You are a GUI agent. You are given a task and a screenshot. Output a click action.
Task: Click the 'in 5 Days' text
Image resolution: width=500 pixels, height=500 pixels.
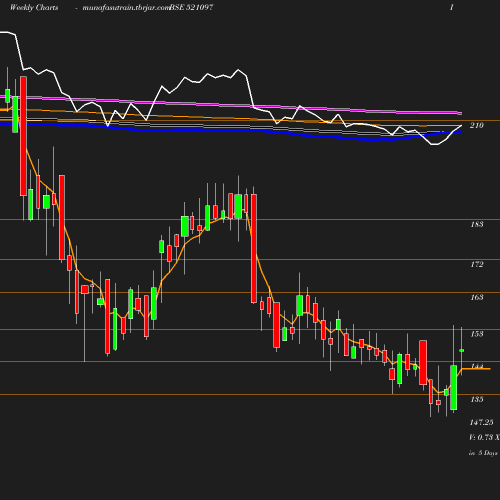(483, 453)
